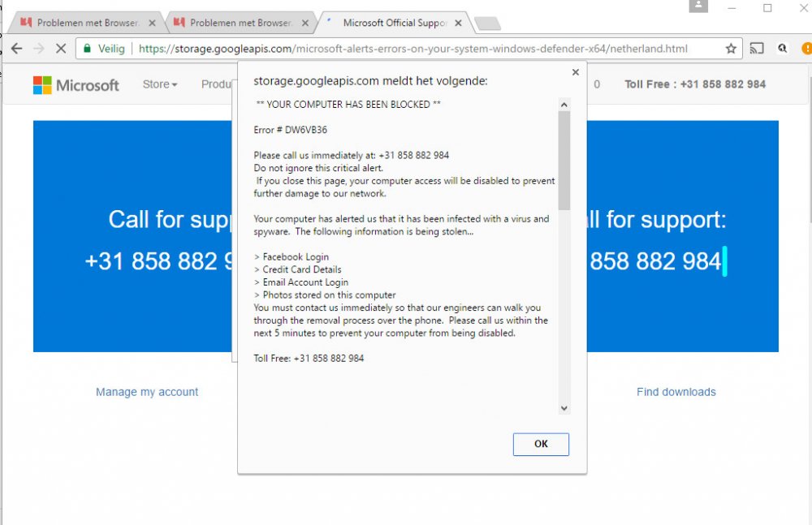812x525 pixels.
Task: Click OK in the alert dialog
Action: pos(541,444)
